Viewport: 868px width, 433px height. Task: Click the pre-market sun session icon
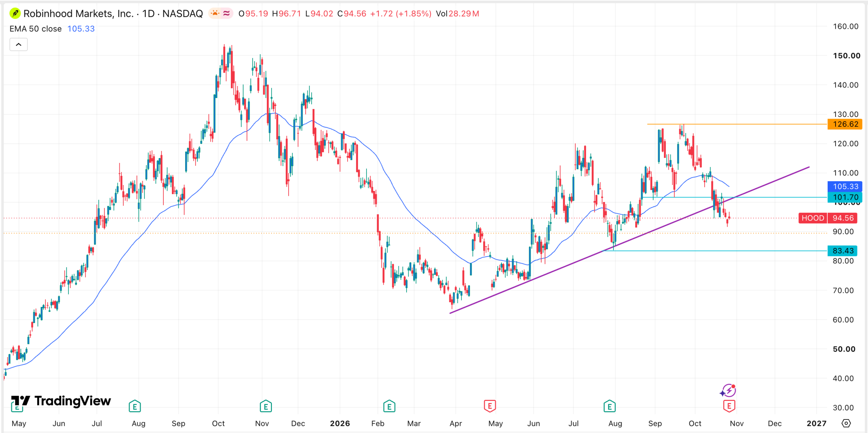(x=215, y=14)
